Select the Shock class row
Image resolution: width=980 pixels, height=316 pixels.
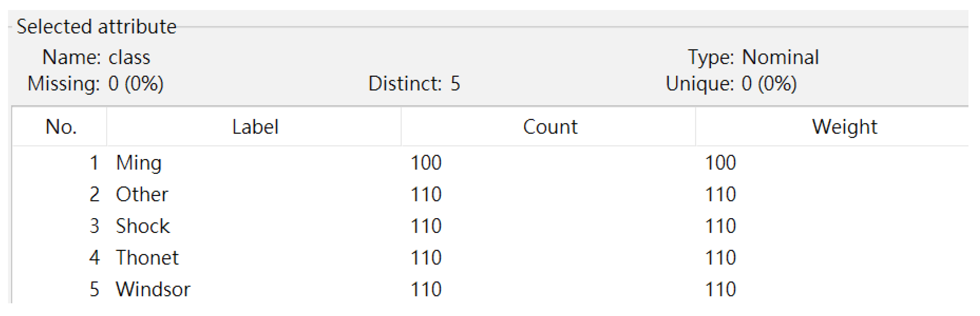143,226
